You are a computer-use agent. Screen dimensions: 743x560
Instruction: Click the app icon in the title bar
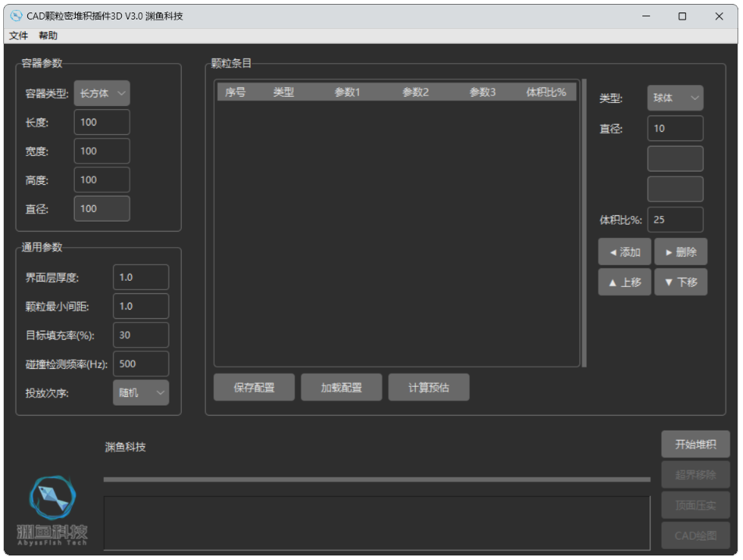pos(16,16)
